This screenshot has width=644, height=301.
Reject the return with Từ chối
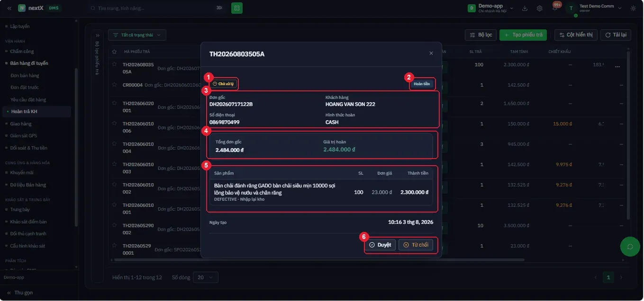(x=416, y=245)
